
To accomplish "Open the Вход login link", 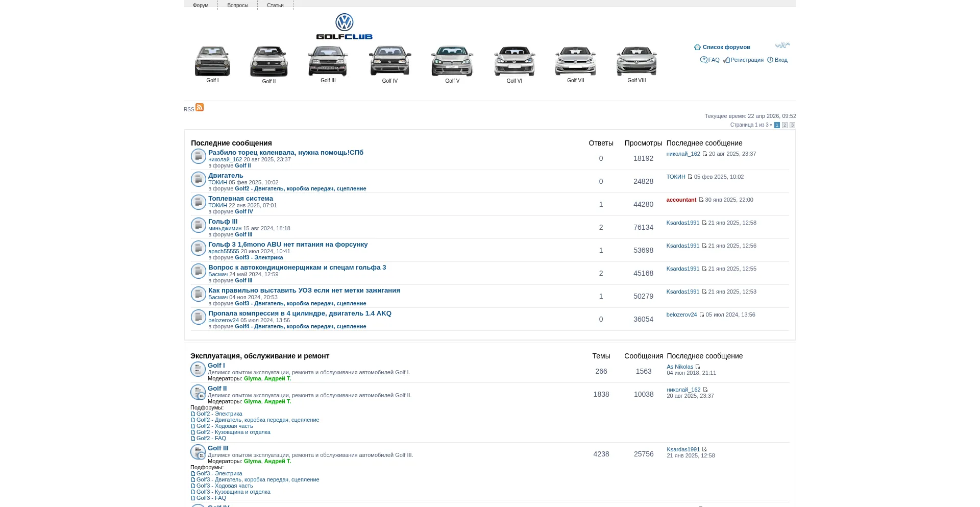I will 781,60.
